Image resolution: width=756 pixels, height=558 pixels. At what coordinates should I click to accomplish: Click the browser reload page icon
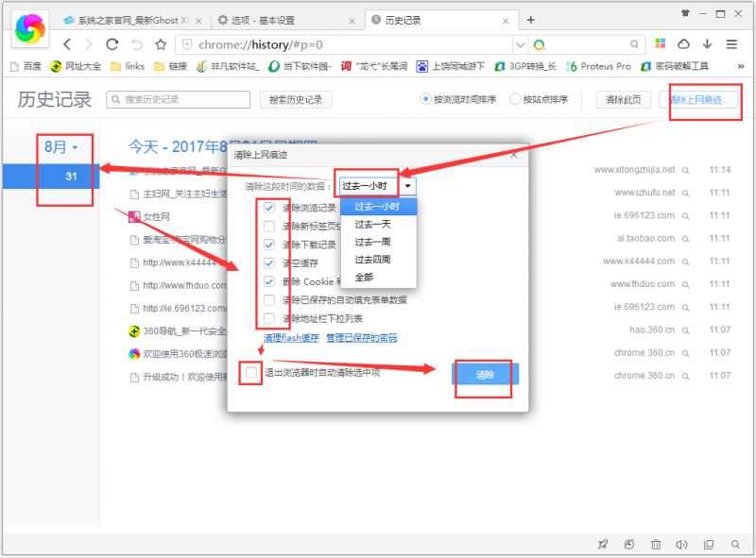coord(112,44)
